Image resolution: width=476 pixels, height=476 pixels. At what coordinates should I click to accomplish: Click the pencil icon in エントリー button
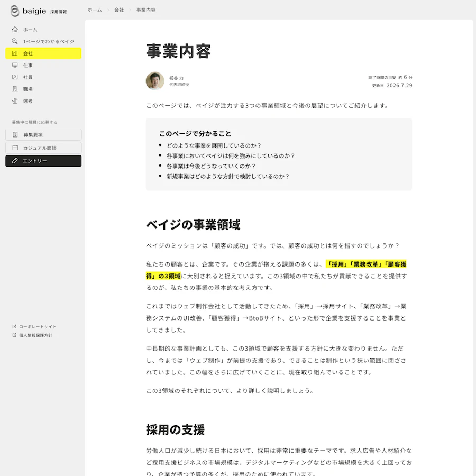15,161
